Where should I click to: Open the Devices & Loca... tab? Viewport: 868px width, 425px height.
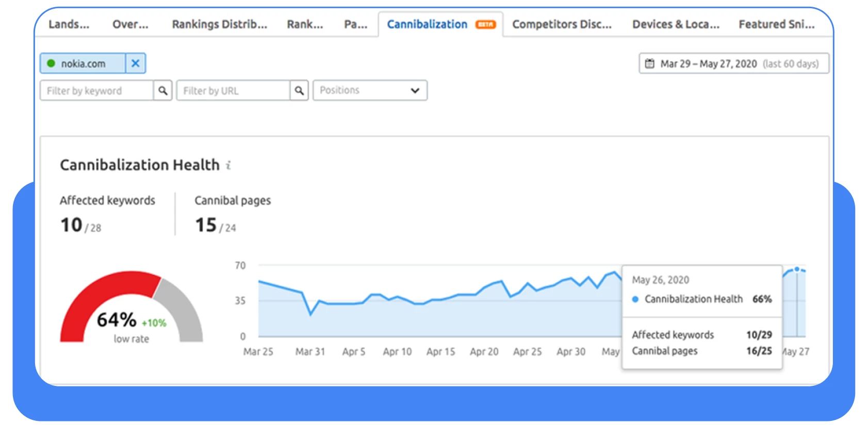point(676,24)
